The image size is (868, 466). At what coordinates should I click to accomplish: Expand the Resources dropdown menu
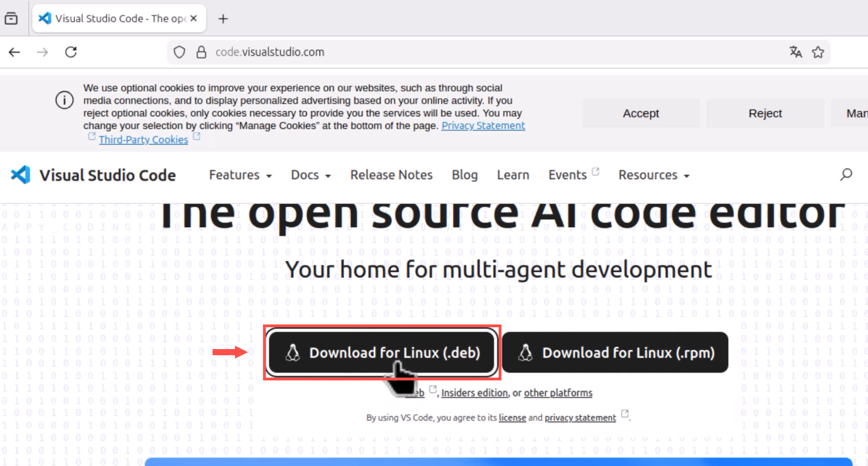[654, 175]
